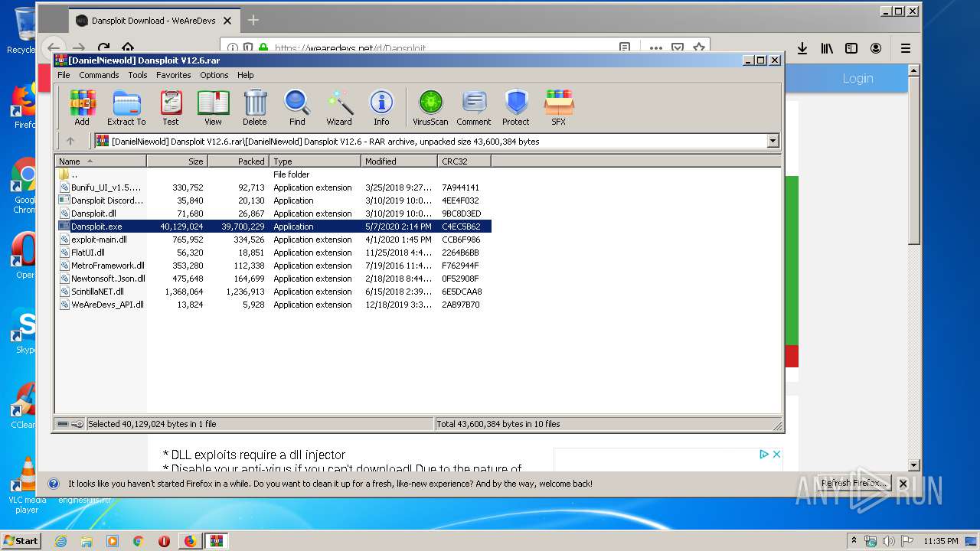
Task: Click the Protect archive icon
Action: coord(516,107)
